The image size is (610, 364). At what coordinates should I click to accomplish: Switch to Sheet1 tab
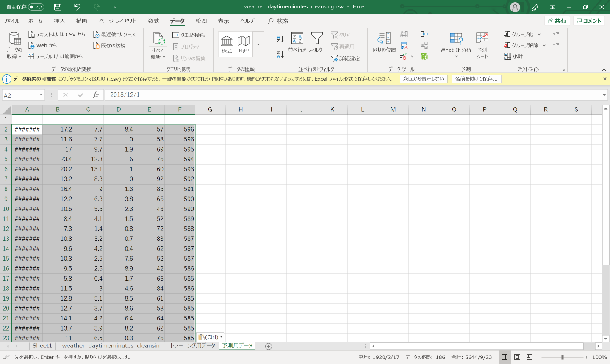coord(42,346)
